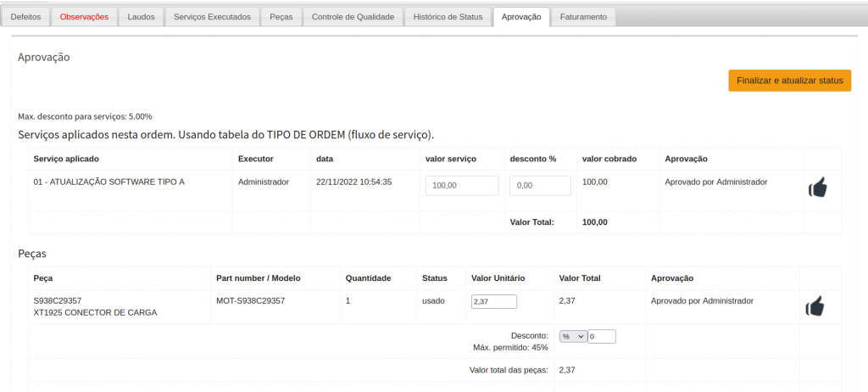
Task: Click thumbs-up icon for XT1925 connector part
Action: click(815, 306)
